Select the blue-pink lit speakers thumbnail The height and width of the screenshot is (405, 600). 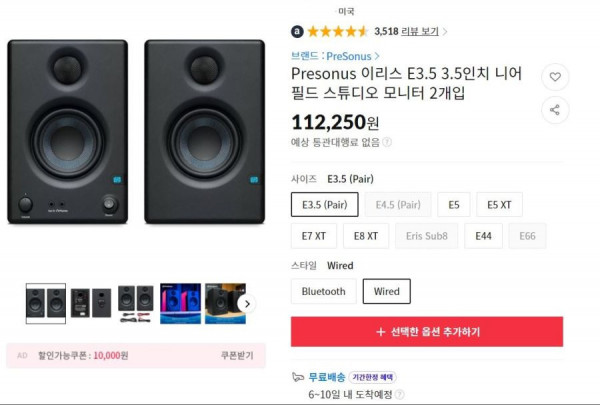click(180, 304)
